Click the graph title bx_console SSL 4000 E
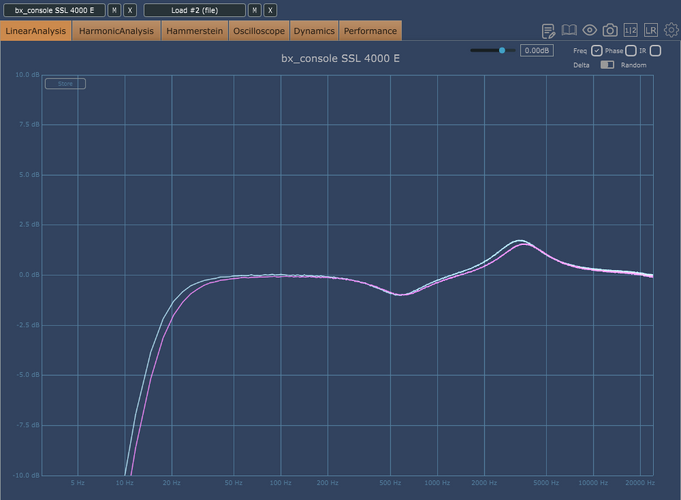 [x=340, y=58]
